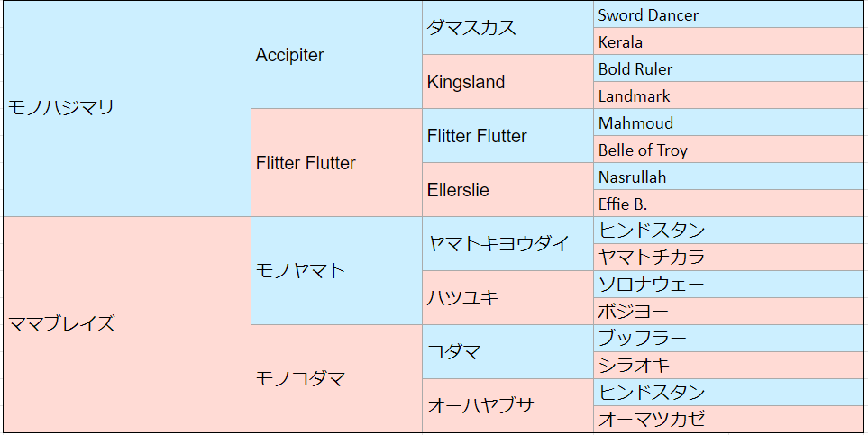
Task: Click the ヤマトキヨウダイ cell
Action: coord(507,243)
